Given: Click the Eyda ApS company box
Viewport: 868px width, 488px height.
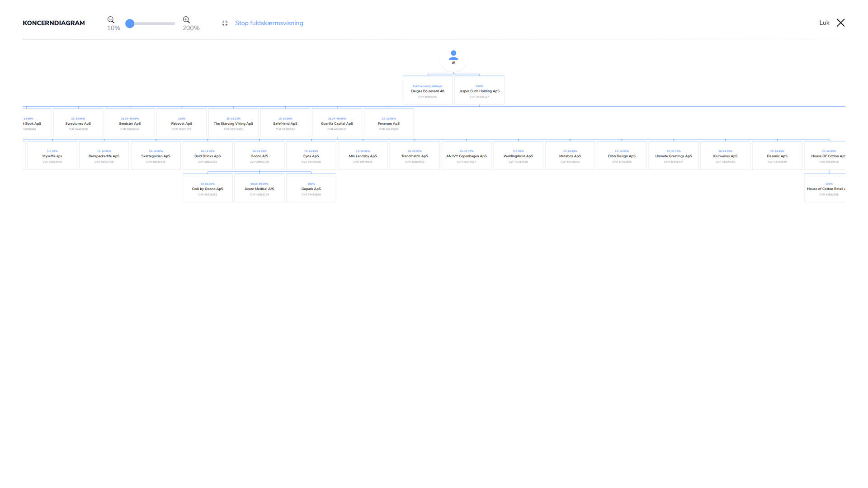Looking at the screenshot, I should tap(311, 155).
